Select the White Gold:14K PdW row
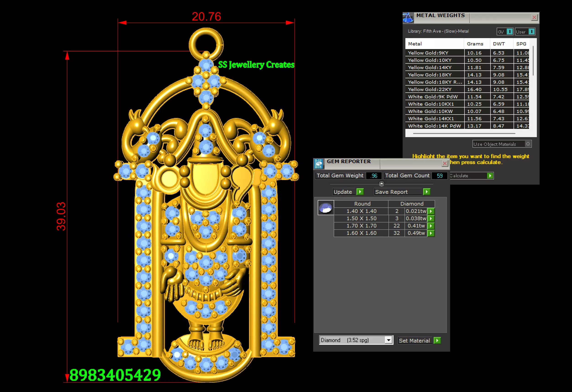 467,126
